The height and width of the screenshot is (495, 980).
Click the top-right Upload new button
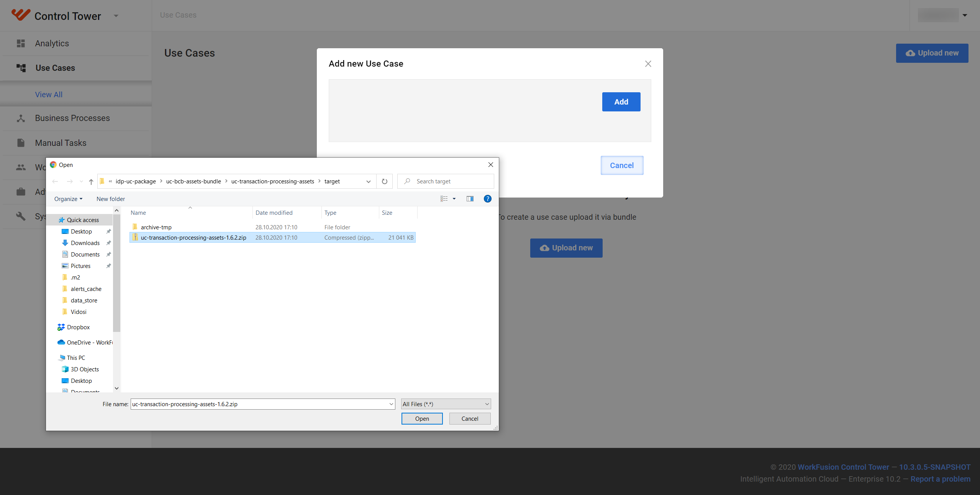pos(932,53)
